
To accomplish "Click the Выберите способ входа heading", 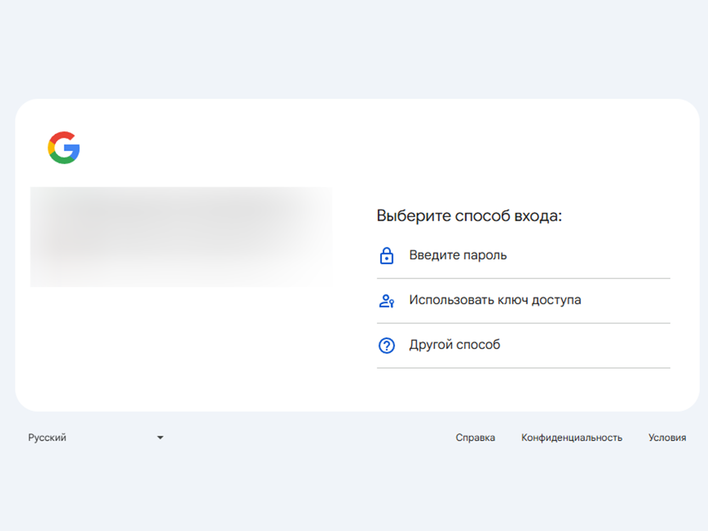I will 469,216.
